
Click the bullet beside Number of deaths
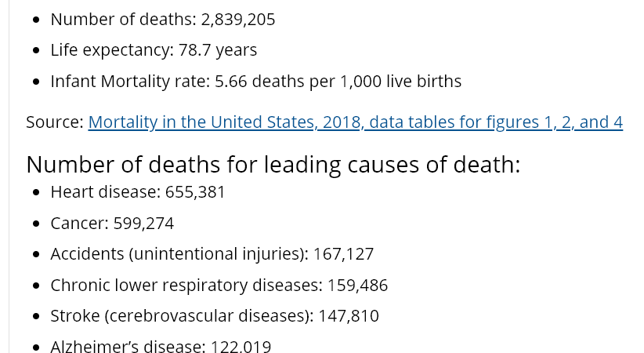click(36, 20)
